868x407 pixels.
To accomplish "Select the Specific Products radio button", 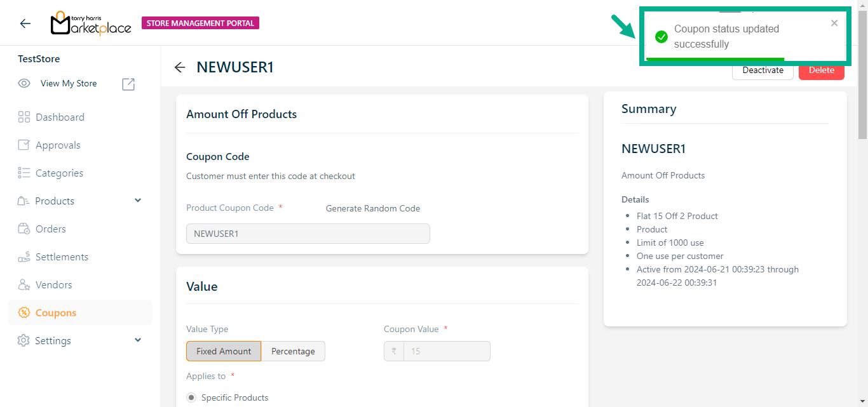I will coord(191,397).
